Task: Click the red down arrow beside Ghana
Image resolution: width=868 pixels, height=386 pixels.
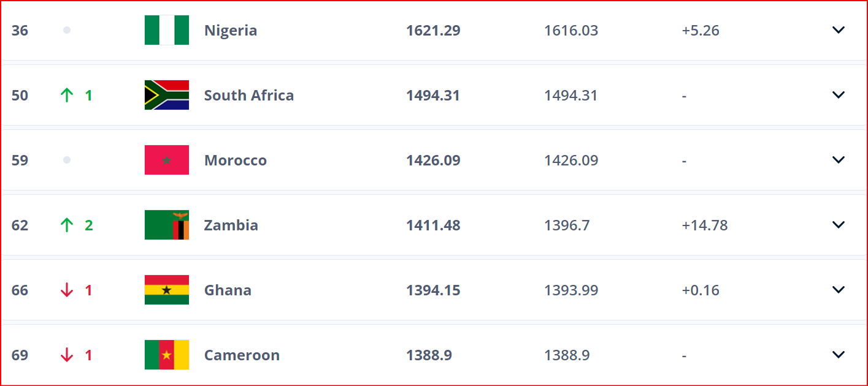Action: pyautogui.click(x=67, y=290)
